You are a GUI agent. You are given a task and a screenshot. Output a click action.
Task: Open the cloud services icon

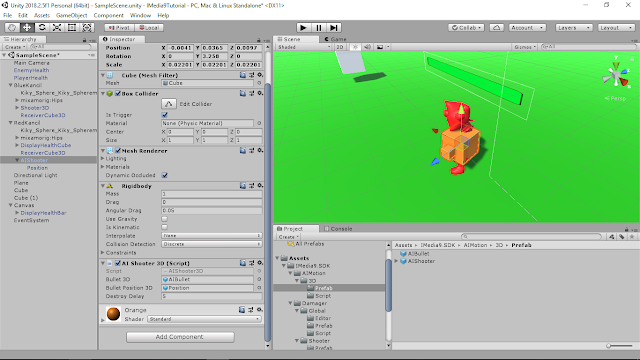(x=496, y=27)
